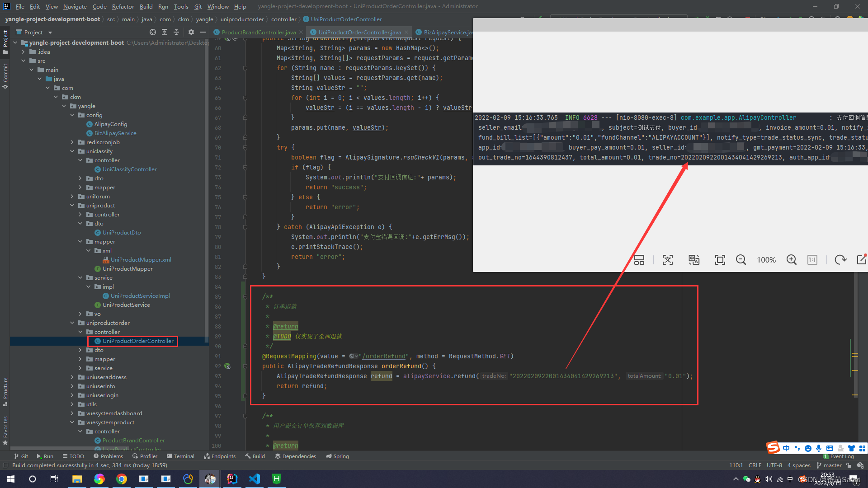Viewport: 868px width, 488px height.
Task: Open the Navigate menu
Action: click(75, 6)
